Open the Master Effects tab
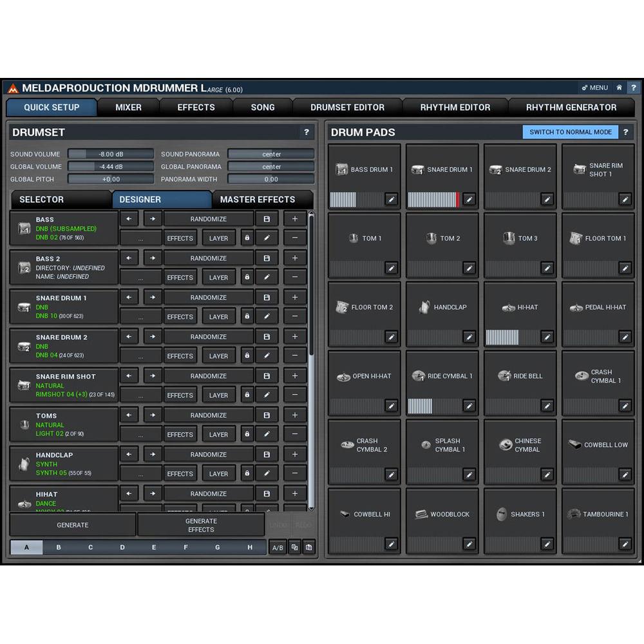Viewport: 644px width, 644px height. click(259, 199)
